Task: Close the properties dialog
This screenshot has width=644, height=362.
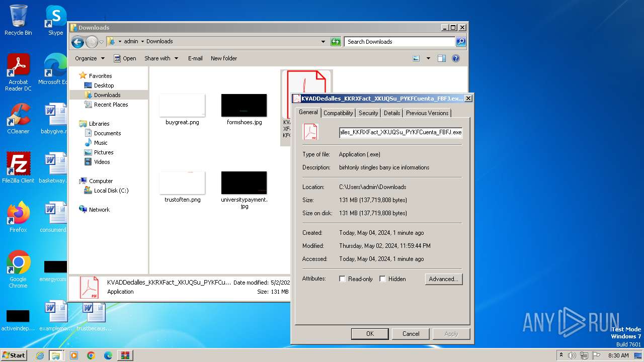Action: [468, 99]
